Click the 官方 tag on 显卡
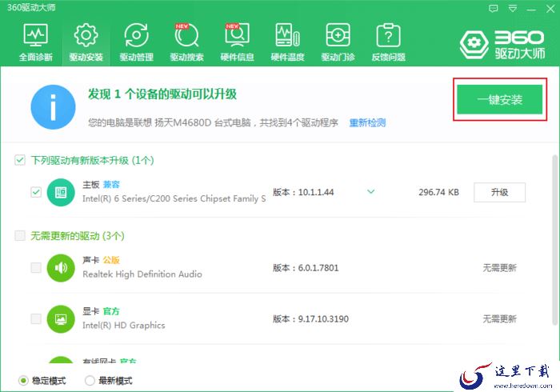The width and height of the screenshot is (560, 392). click(x=111, y=311)
